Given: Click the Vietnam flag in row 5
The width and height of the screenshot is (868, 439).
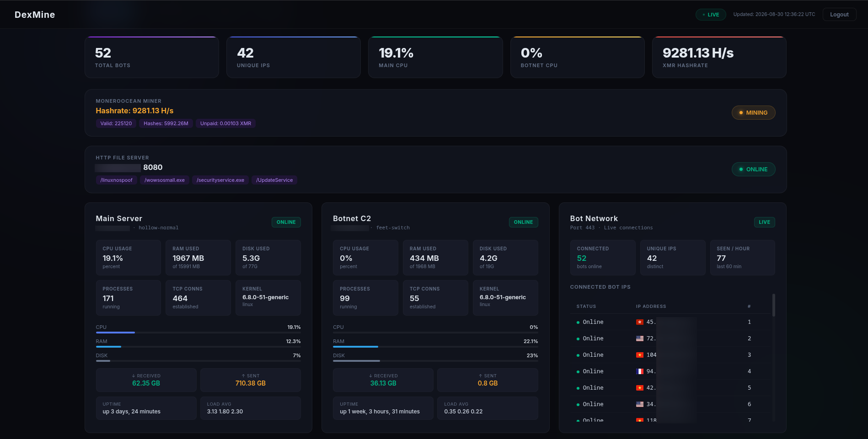Looking at the screenshot, I should click(x=640, y=388).
